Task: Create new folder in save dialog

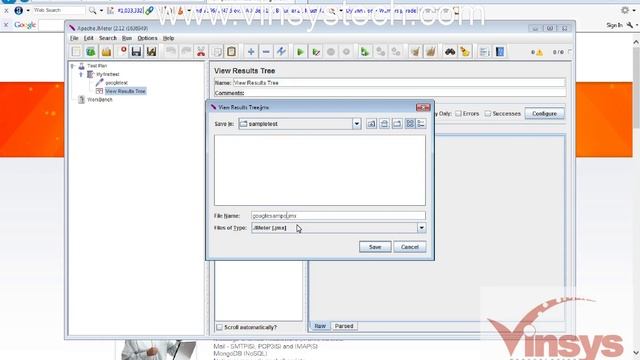Action: (397, 124)
